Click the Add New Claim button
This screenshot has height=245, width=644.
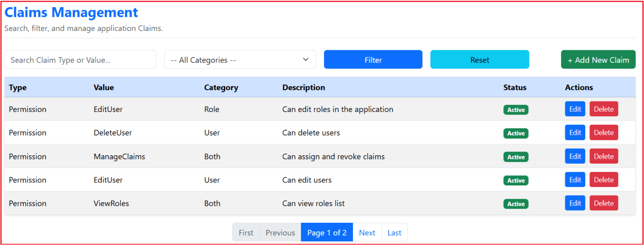tap(598, 59)
